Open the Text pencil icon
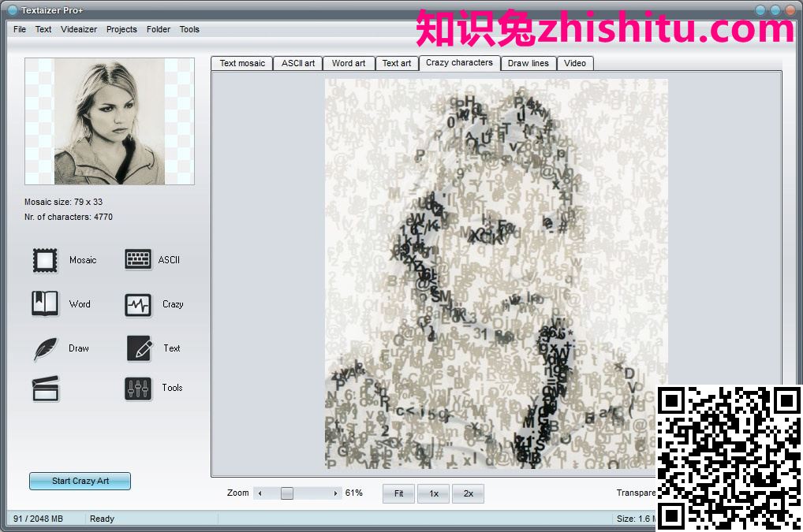Image resolution: width=803 pixels, height=532 pixels. pos(140,349)
